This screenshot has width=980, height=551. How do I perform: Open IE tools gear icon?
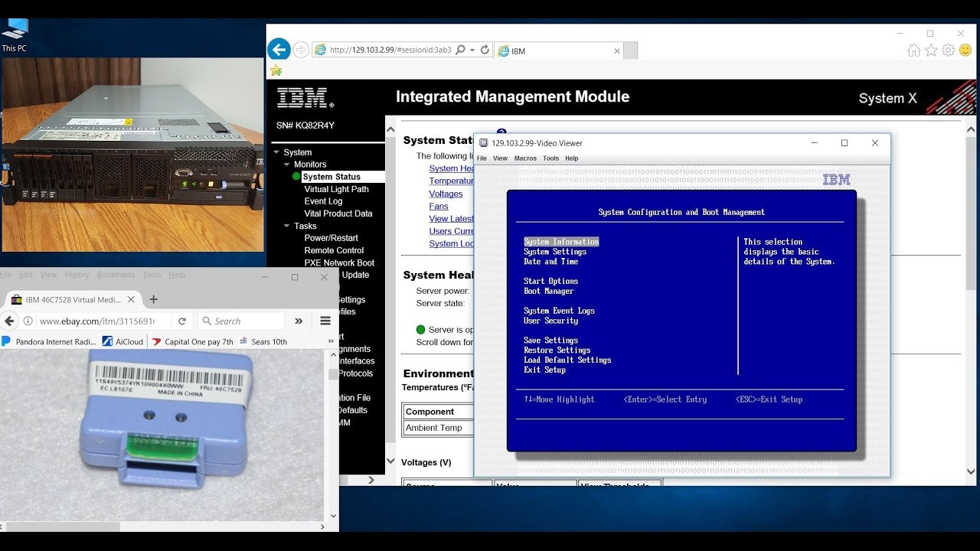(948, 51)
